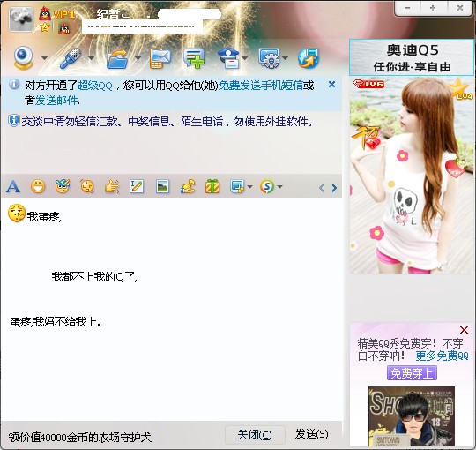Take a screenshot with screen capture icon

pos(237,186)
